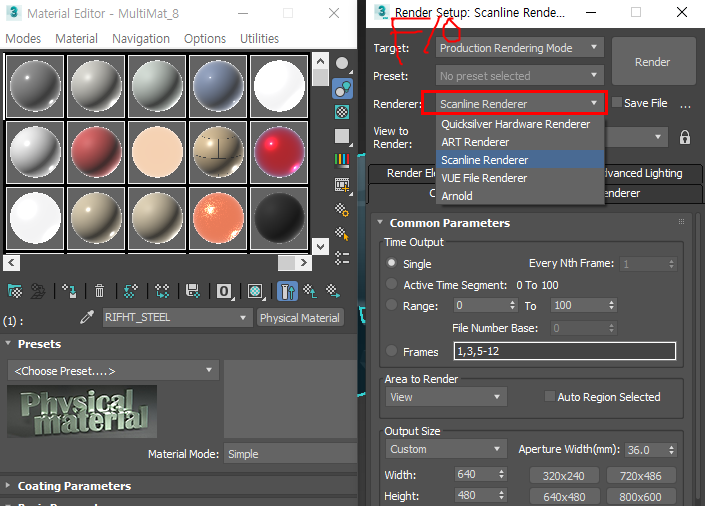Select the red material sample sphere

(96, 152)
